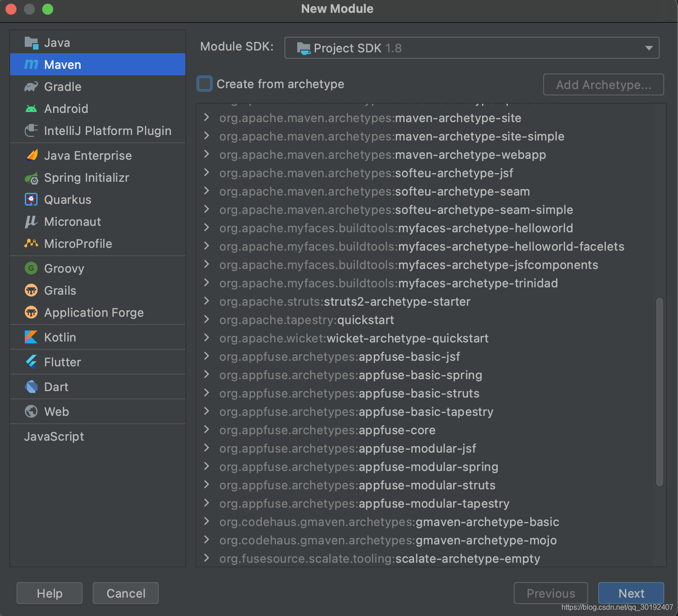
Task: Click the Spring Initializr leaf icon
Action: point(31,178)
